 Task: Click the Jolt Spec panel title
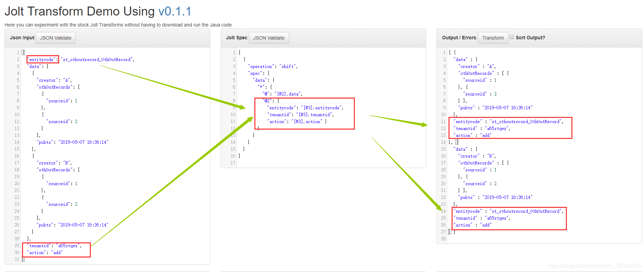pos(236,38)
